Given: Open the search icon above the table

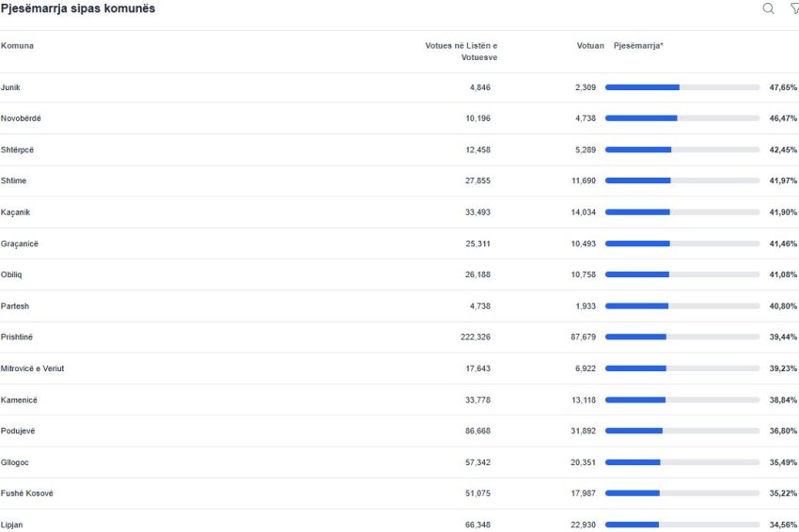Looking at the screenshot, I should coord(768,8).
